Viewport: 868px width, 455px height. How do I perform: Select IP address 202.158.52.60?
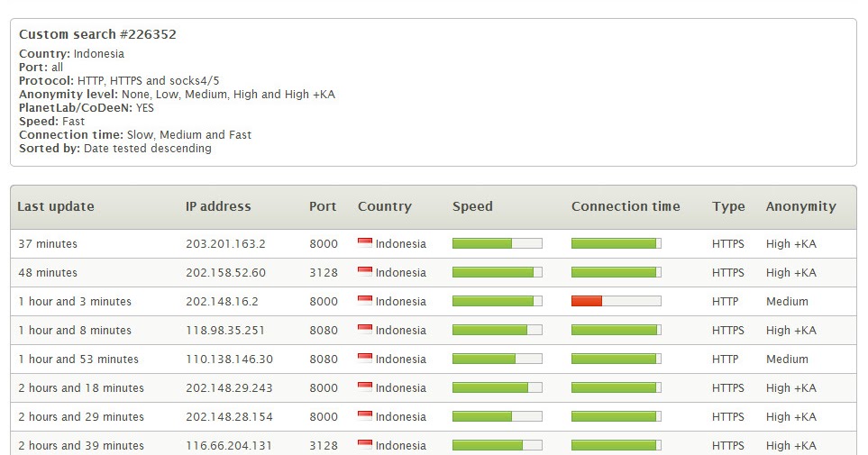225,272
